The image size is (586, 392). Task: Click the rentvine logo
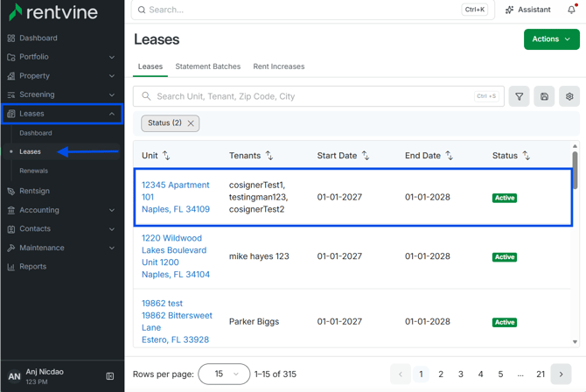[52, 12]
